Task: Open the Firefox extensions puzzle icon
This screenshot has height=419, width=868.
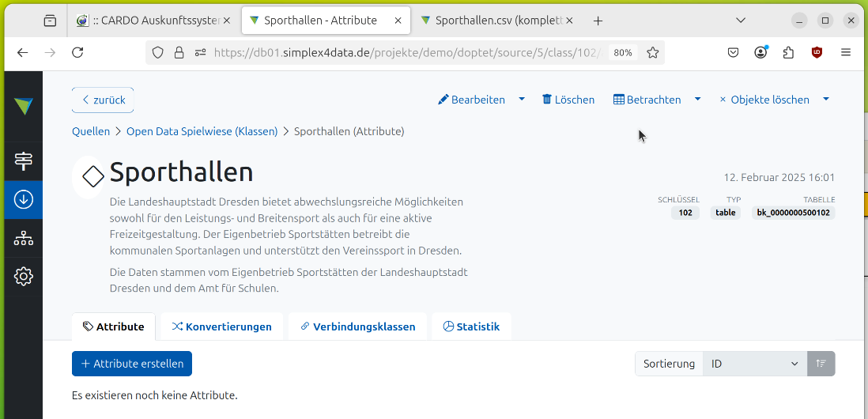Action: tap(788, 52)
